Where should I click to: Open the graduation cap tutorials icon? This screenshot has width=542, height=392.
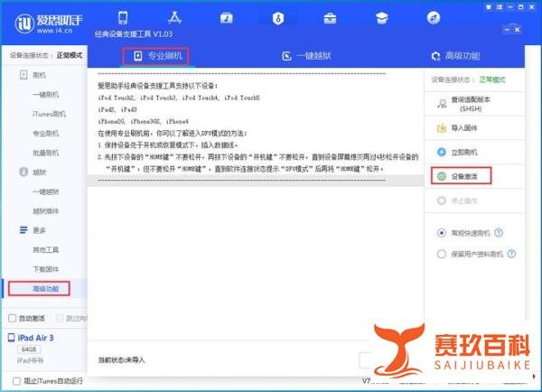click(381, 18)
